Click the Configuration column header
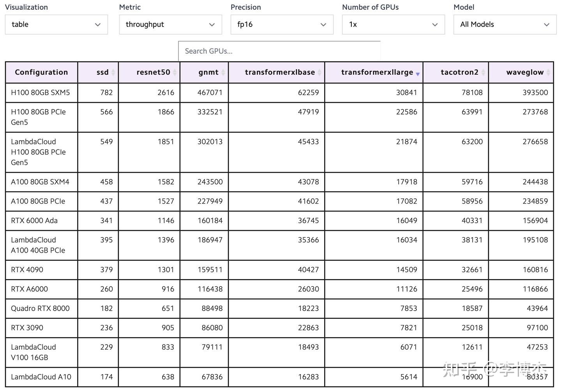 point(41,72)
